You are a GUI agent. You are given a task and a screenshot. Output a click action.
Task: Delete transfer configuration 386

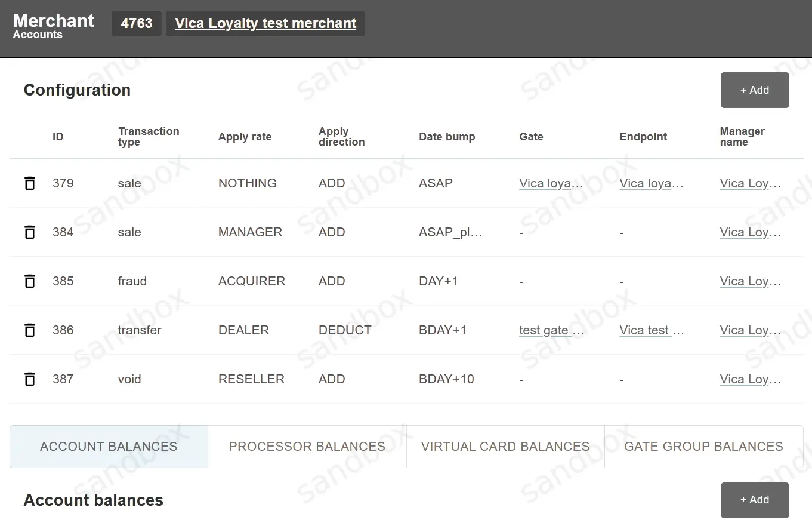pos(29,330)
